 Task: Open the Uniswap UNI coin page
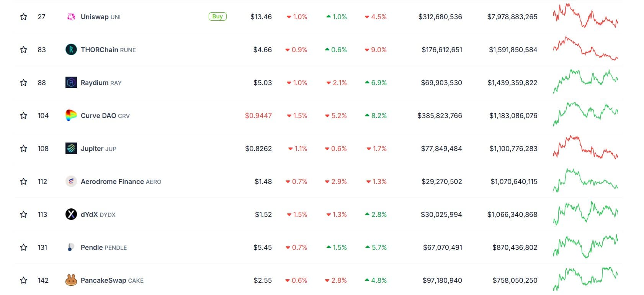click(x=101, y=17)
